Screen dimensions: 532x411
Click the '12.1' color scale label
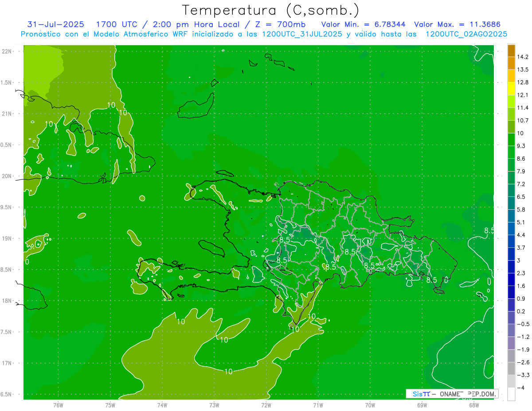click(x=523, y=95)
